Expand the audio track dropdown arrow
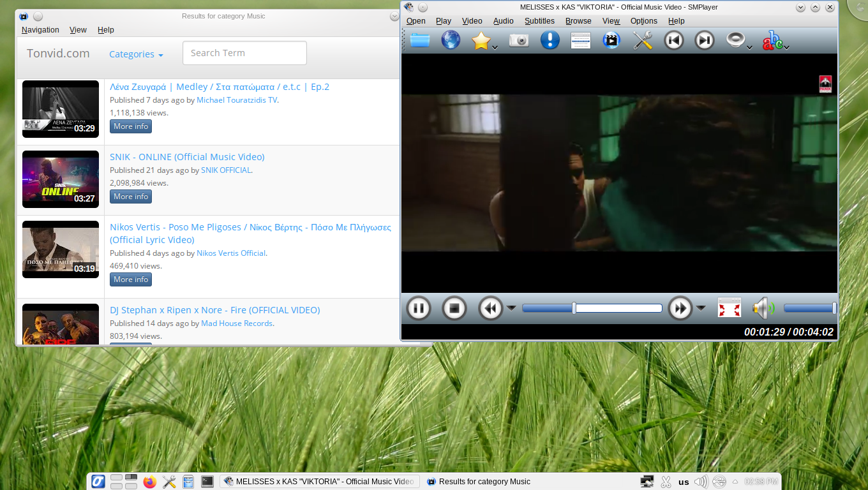868x490 pixels. tap(749, 47)
